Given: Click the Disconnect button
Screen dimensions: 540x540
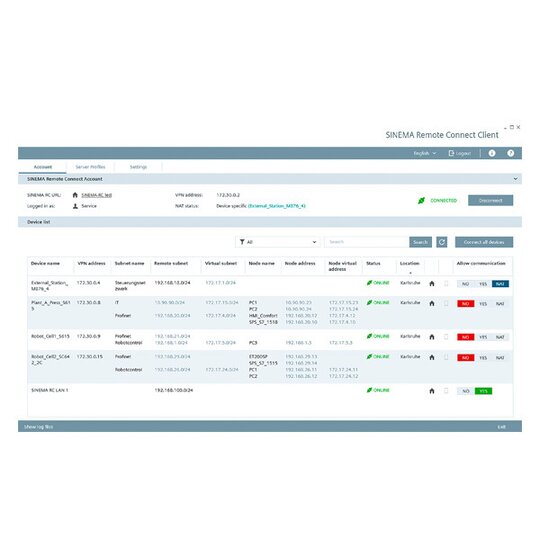Looking at the screenshot, I should tap(490, 200).
